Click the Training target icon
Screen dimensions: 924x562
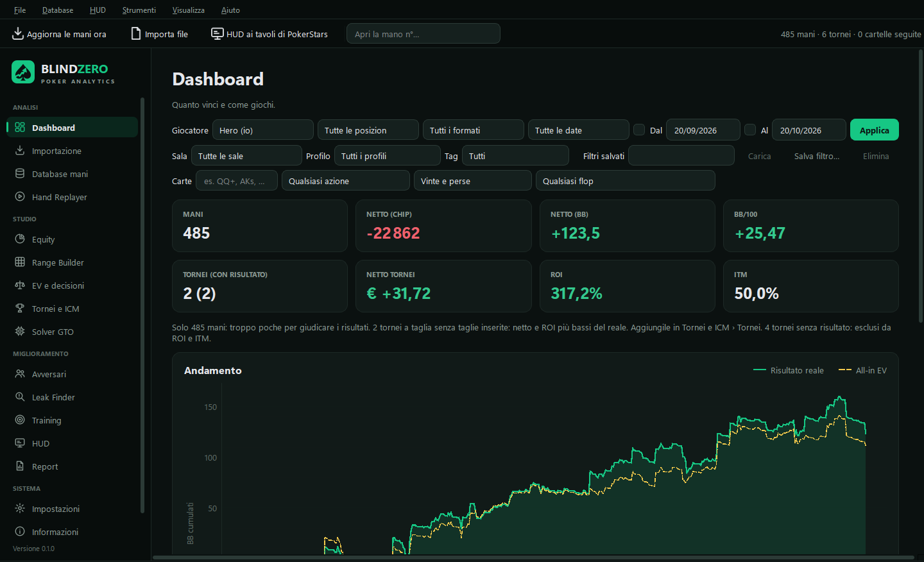[20, 420]
